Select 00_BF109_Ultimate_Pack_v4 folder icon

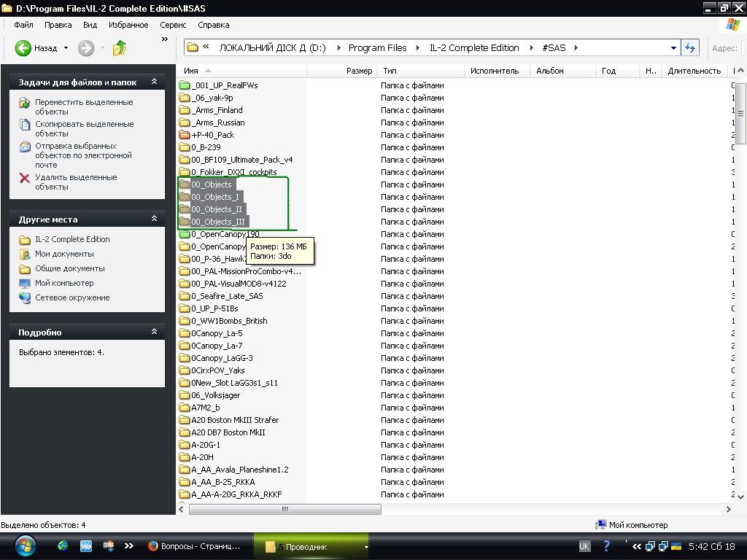[x=185, y=160]
